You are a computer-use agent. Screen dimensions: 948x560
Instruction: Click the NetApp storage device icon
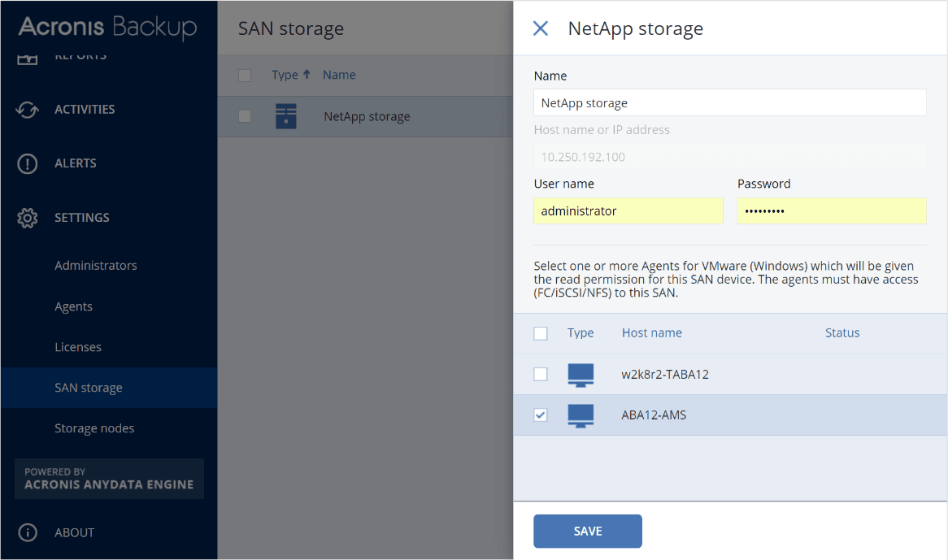[x=285, y=116]
